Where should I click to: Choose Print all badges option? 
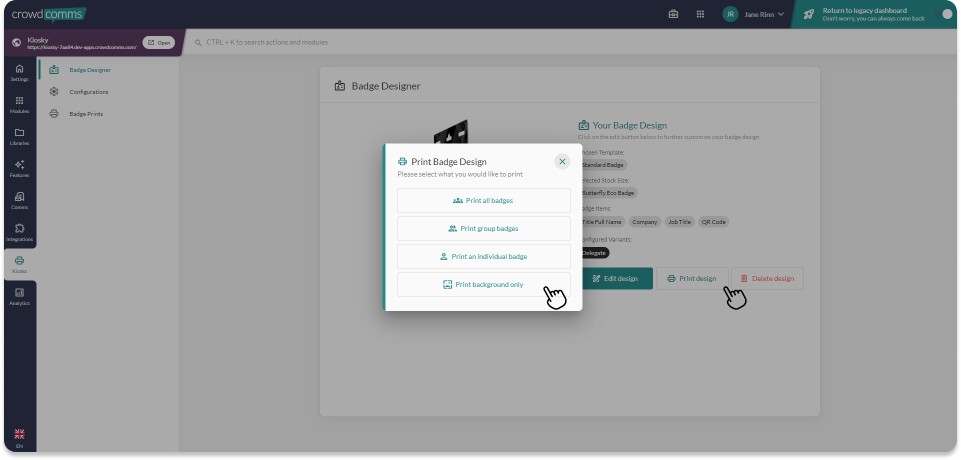coord(483,200)
